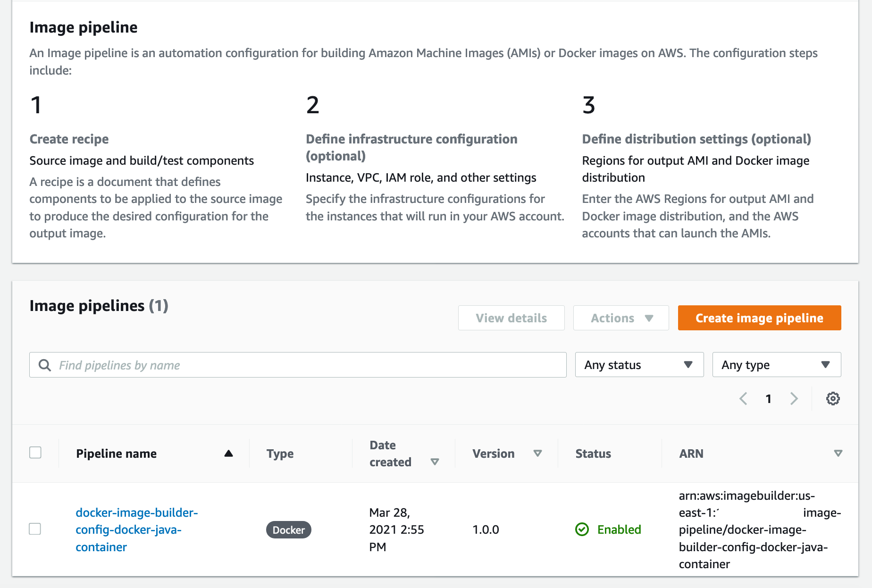Image resolution: width=872 pixels, height=588 pixels.
Task: Select page 1 in pagination
Action: 768,399
